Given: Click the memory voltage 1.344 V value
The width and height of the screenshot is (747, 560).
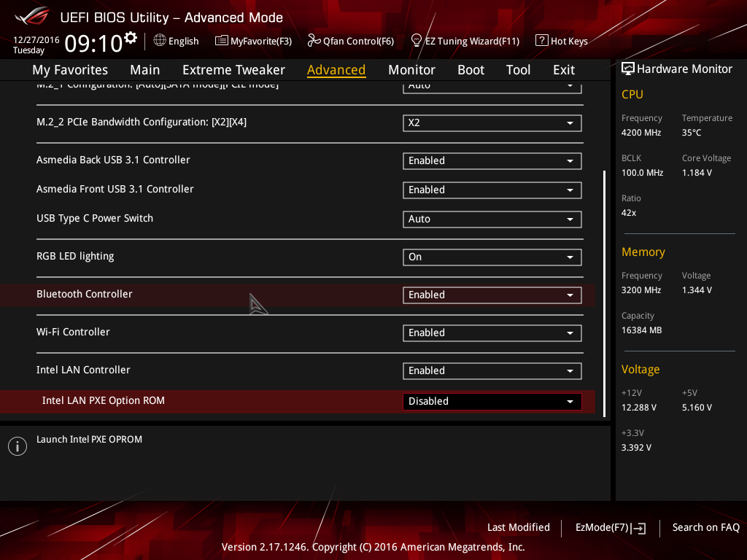Looking at the screenshot, I should tap(697, 290).
